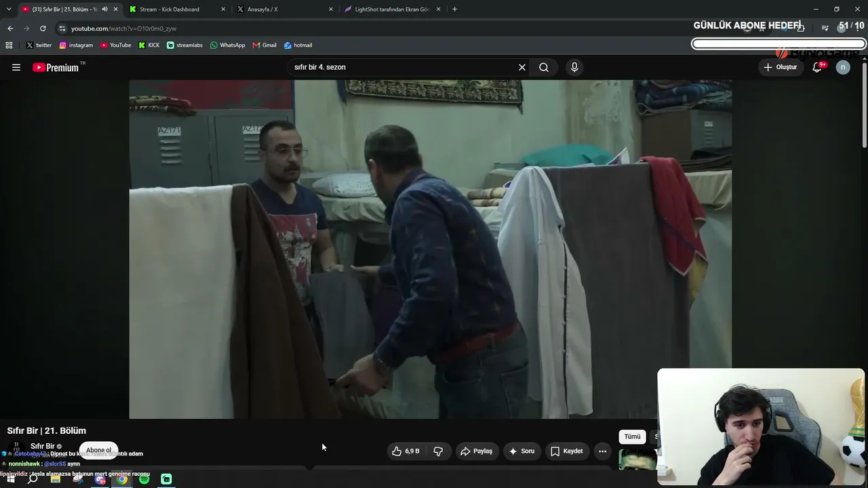The image size is (868, 488).
Task: Expand the tab search dropdown arrow
Action: coord(9,9)
